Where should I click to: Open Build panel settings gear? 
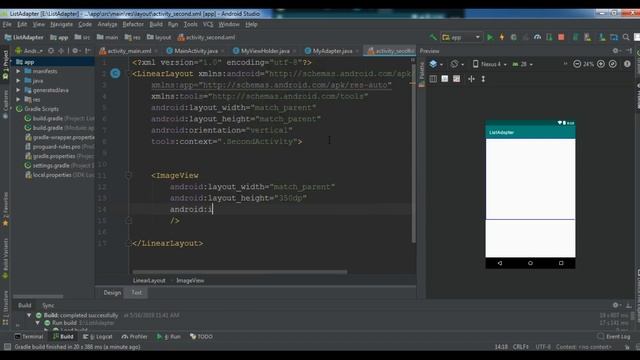(616, 305)
